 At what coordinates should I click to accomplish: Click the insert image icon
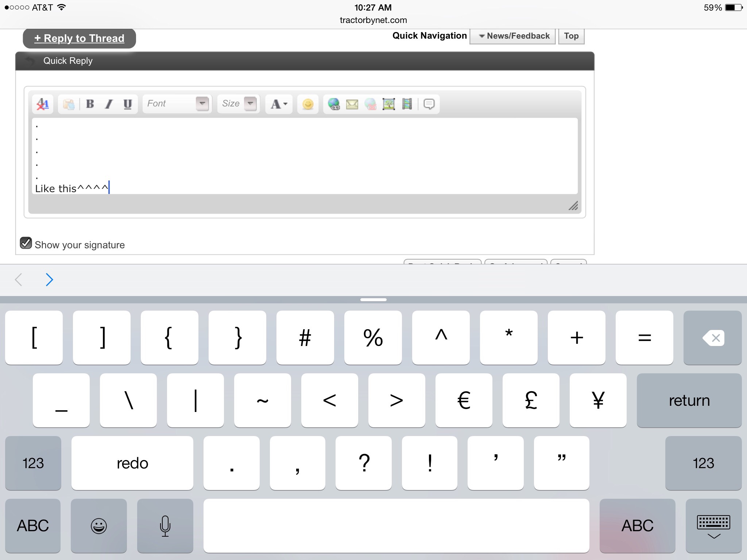pos(389,104)
